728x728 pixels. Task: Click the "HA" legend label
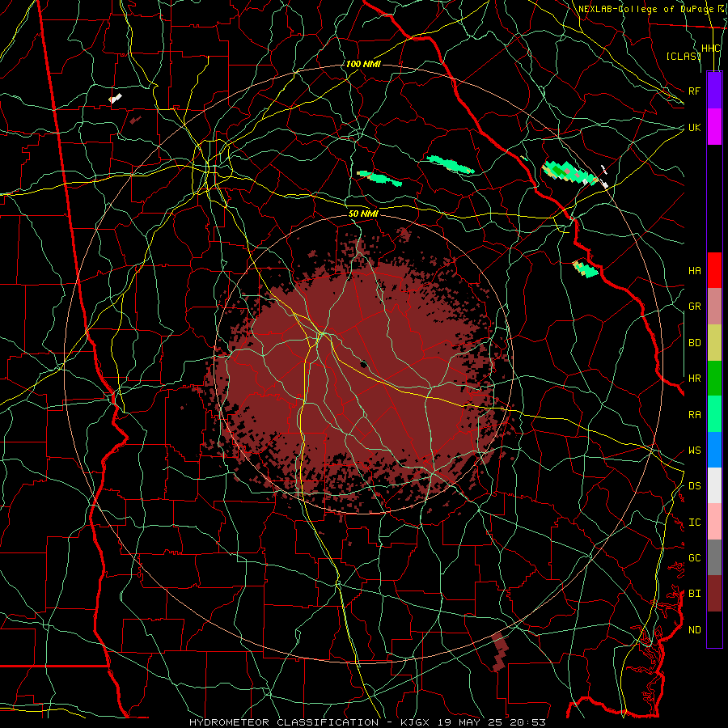click(x=694, y=271)
